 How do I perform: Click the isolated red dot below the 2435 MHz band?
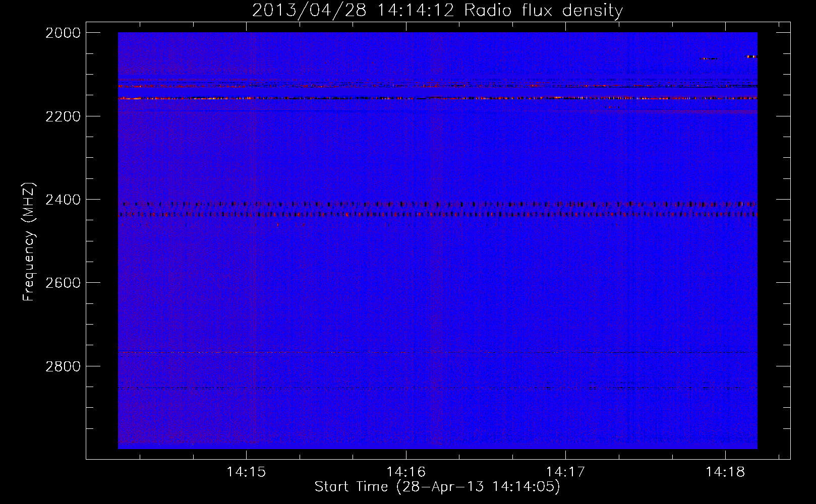(x=277, y=225)
